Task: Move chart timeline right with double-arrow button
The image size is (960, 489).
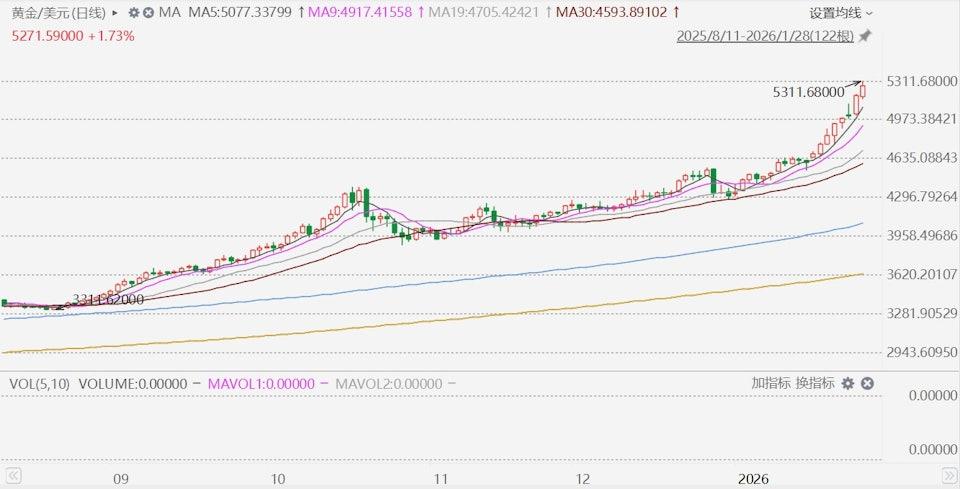Action: coord(948,476)
